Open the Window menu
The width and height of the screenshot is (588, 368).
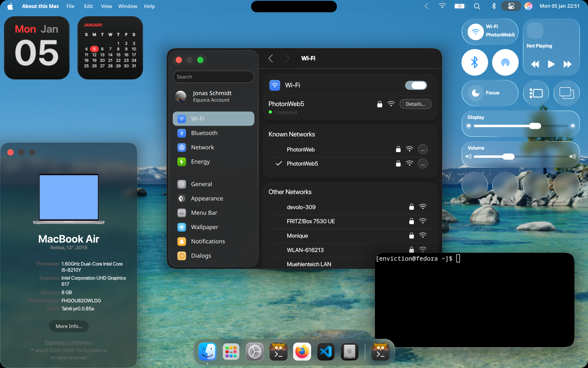[x=128, y=6]
